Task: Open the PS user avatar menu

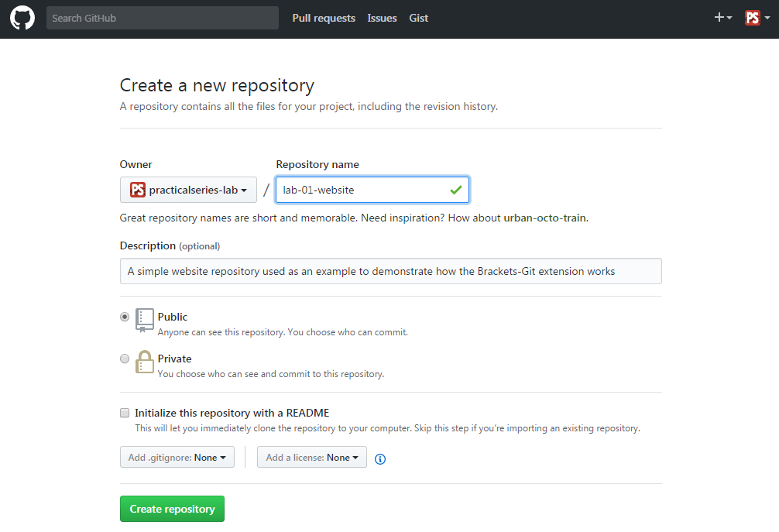Action: tap(757, 18)
